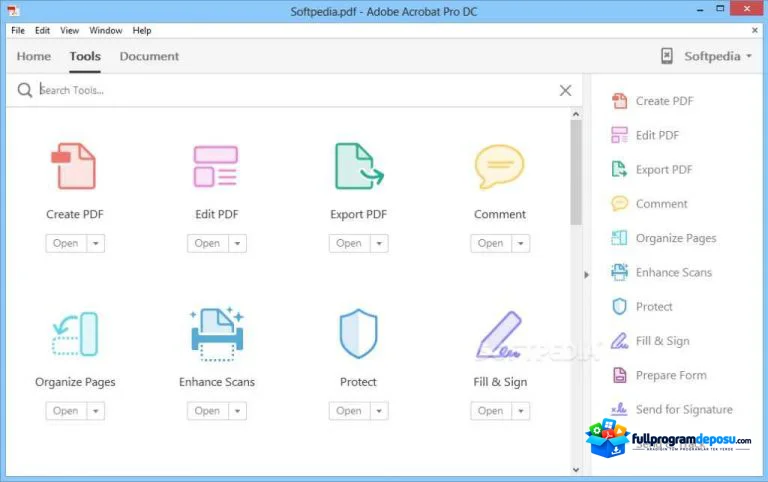Collapse the right tools pane arrow
This screenshot has width=768, height=482.
click(x=586, y=275)
